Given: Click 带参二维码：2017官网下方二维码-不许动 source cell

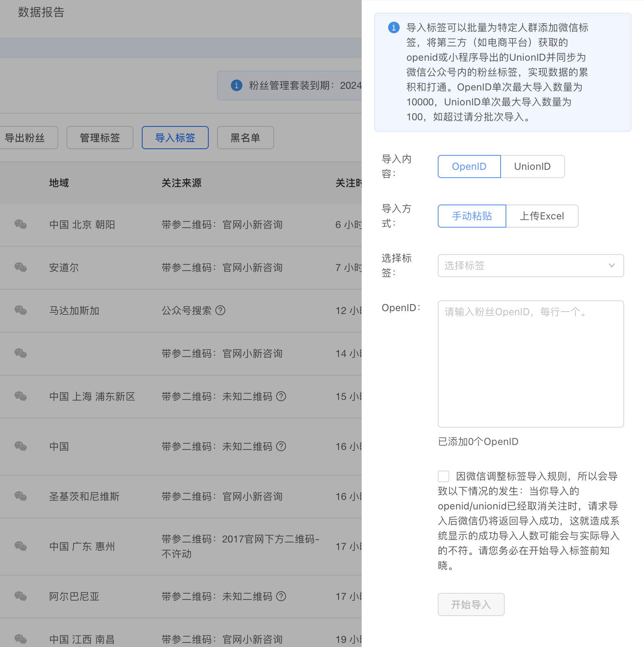Looking at the screenshot, I should [x=241, y=546].
